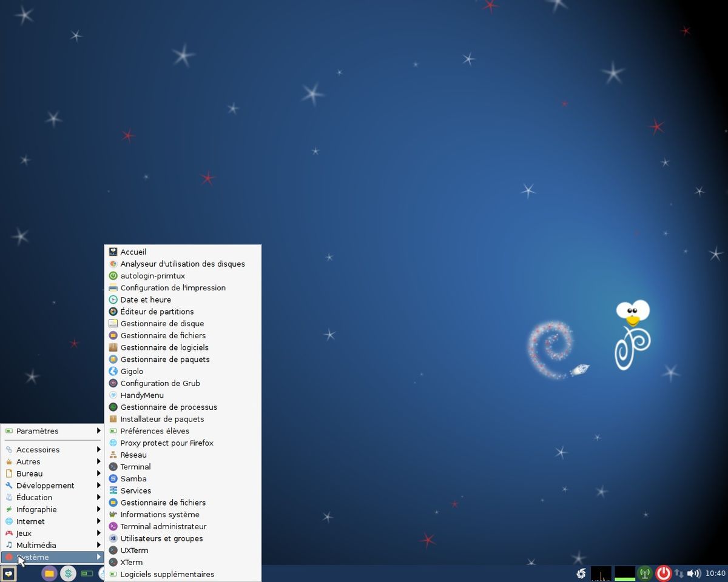Click the PrimTux heart icon in taskbar corner
This screenshot has height=582, width=728.
coord(8,573)
